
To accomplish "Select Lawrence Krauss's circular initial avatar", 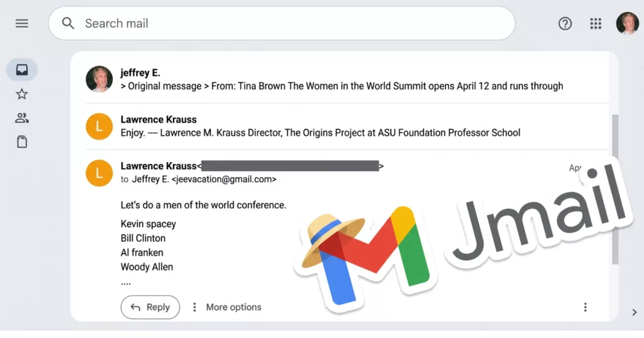I will pos(99,173).
